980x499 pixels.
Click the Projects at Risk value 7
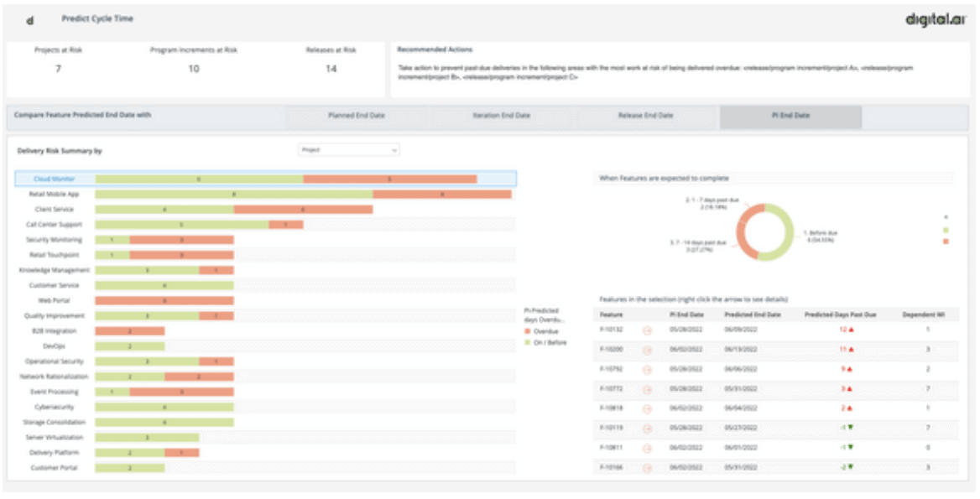click(x=58, y=68)
